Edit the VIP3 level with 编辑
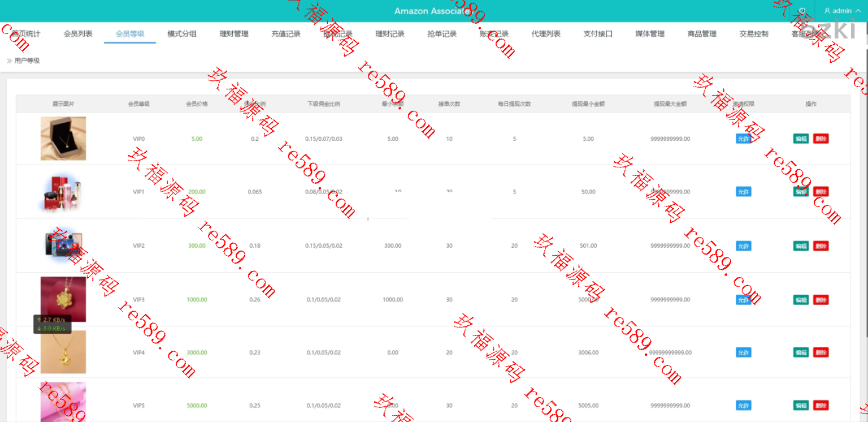 801,300
